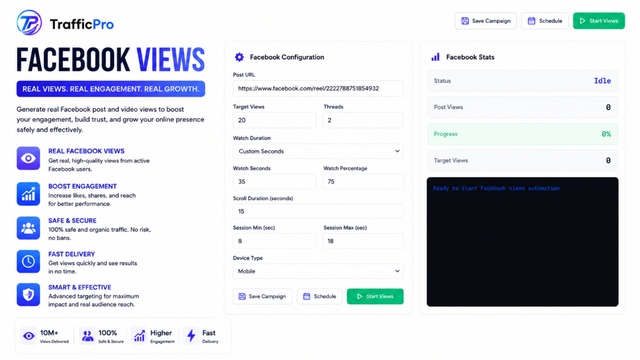Click the Post Views stats row
The height and width of the screenshot is (360, 640).
pyautogui.click(x=522, y=107)
